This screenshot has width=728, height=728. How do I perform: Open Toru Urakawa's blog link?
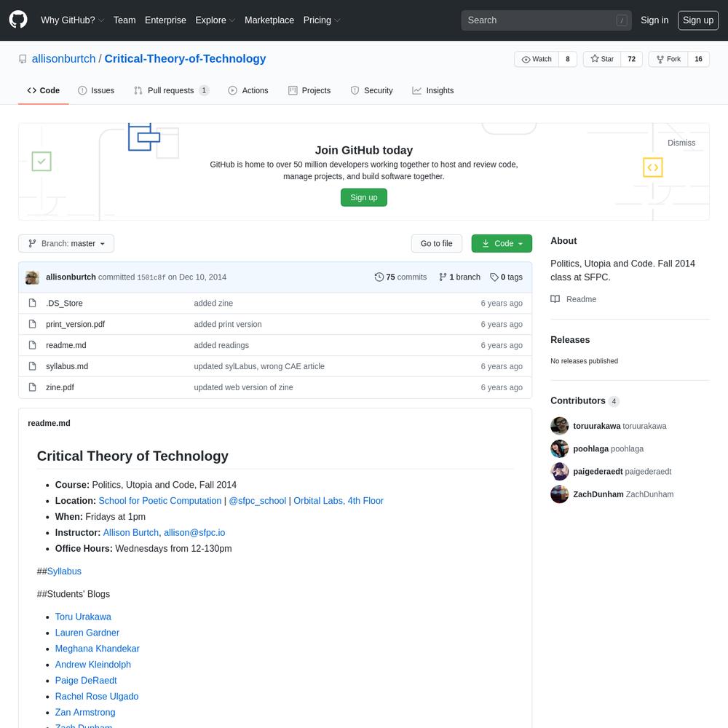tap(83, 617)
